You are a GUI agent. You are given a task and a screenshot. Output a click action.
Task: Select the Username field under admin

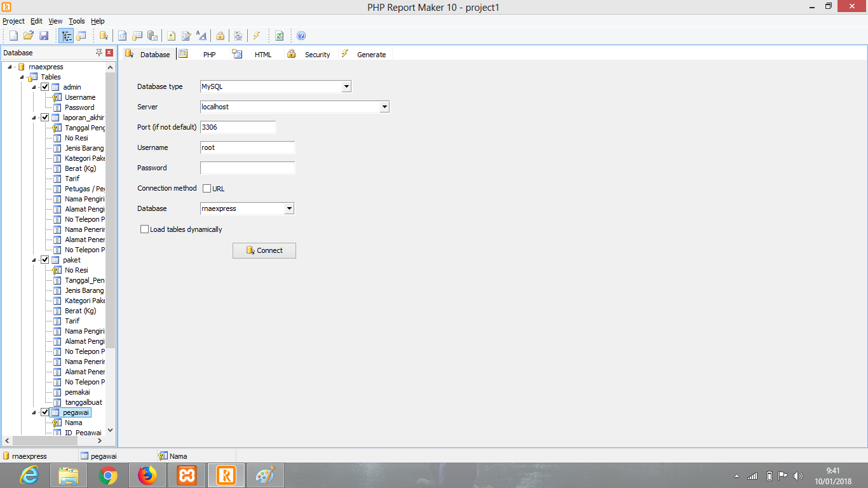tap(80, 97)
